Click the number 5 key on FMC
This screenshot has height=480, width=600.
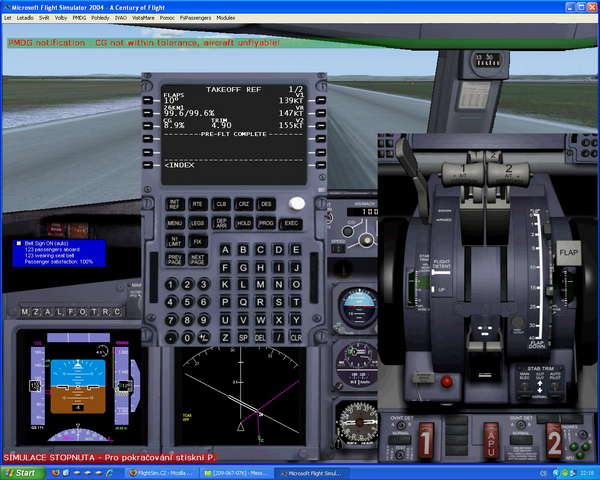(187, 302)
